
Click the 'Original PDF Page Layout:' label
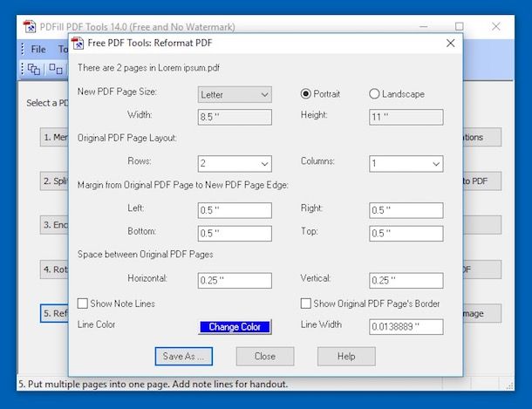(x=126, y=138)
